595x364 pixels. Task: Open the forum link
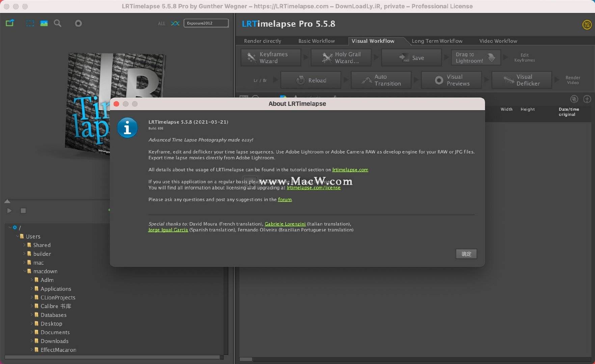(285, 200)
